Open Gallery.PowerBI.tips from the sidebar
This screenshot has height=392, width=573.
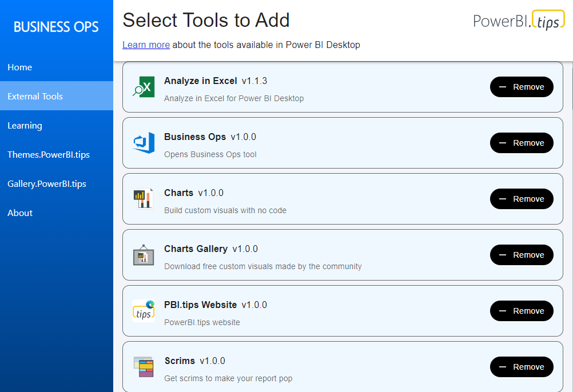(47, 184)
